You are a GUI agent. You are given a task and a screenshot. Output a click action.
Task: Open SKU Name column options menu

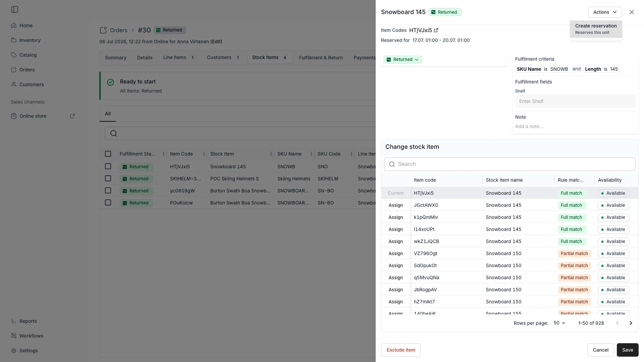click(311, 154)
